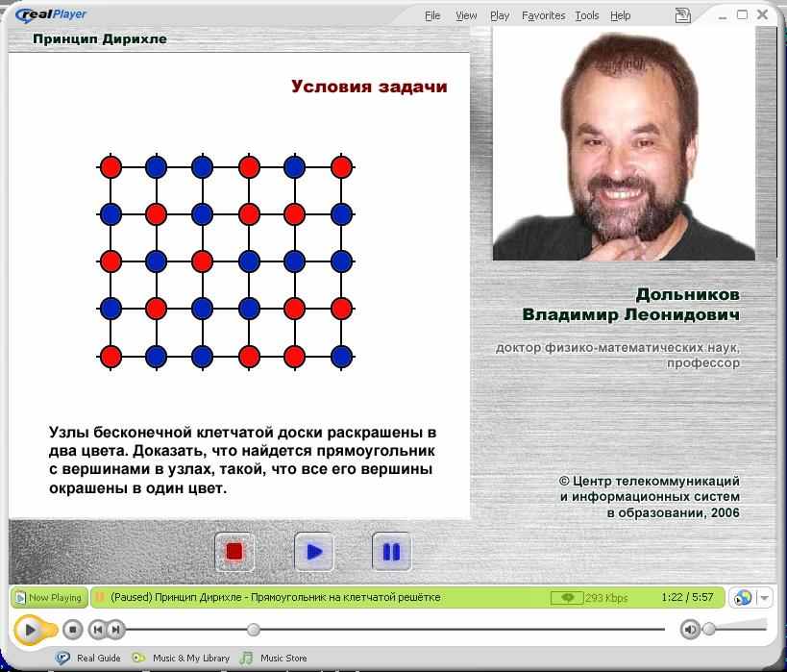Close the RealPlayer window
Screen dimensions: 787x672
coord(762,15)
